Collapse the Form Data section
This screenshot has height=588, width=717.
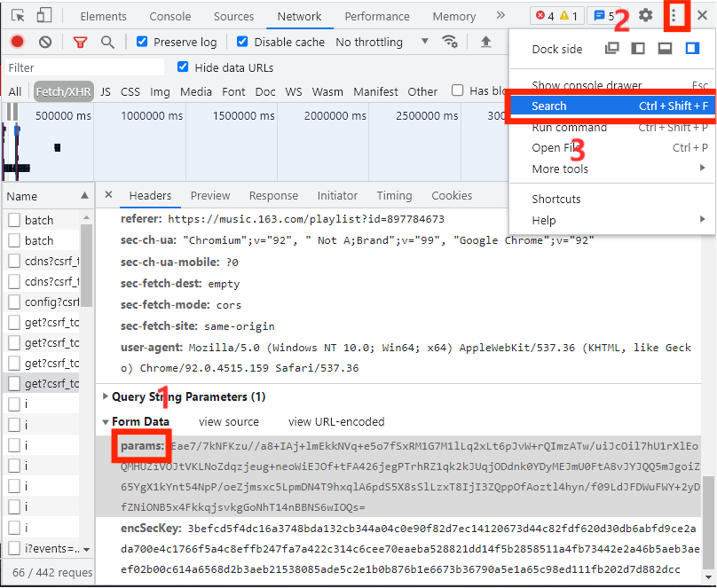pos(106,422)
